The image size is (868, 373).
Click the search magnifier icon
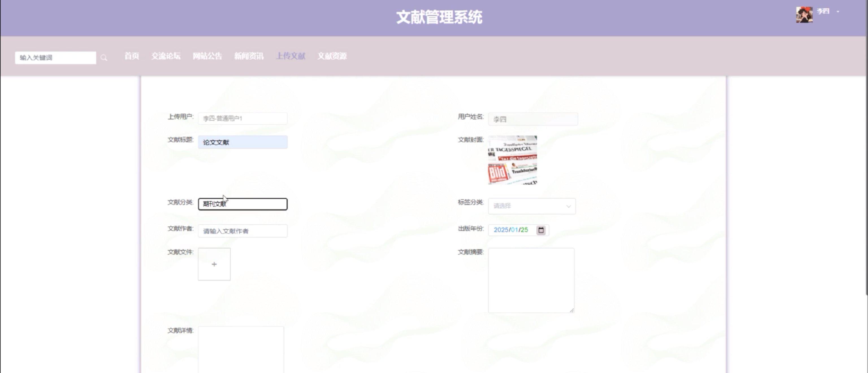click(x=104, y=58)
